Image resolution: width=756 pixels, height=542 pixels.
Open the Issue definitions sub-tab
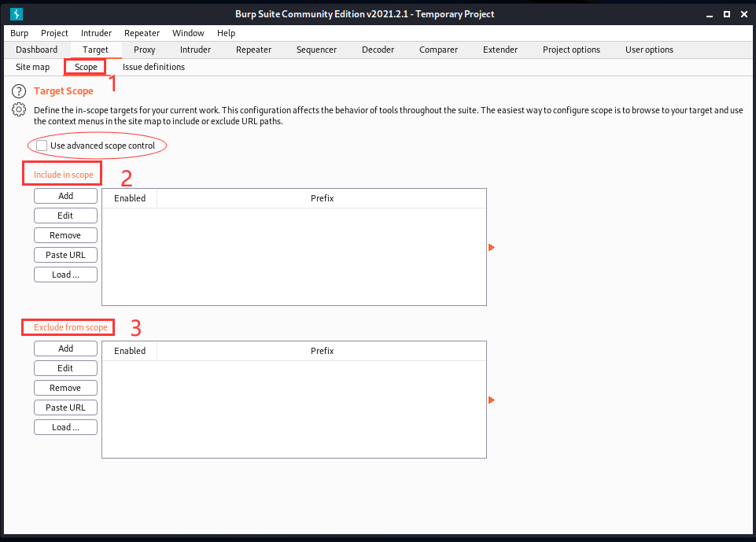point(153,67)
